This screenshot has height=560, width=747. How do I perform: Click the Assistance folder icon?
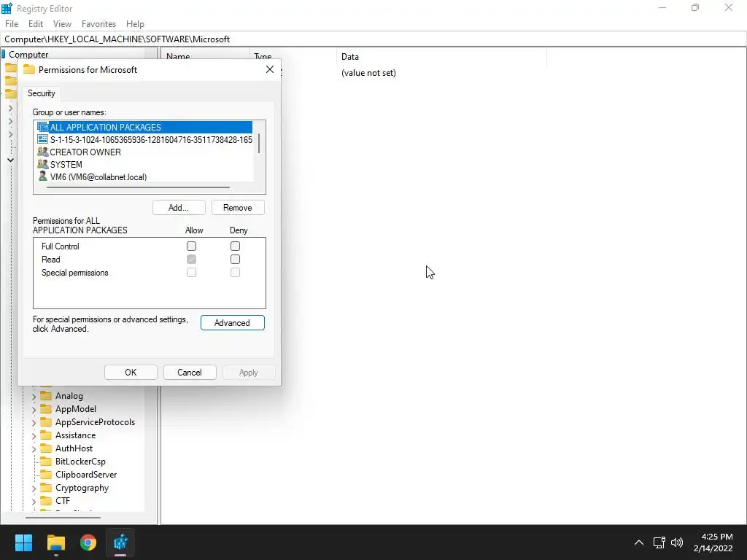(46, 435)
